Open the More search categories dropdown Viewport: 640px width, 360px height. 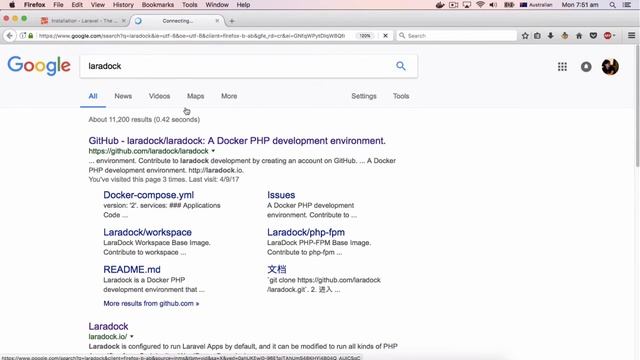pyautogui.click(x=229, y=96)
